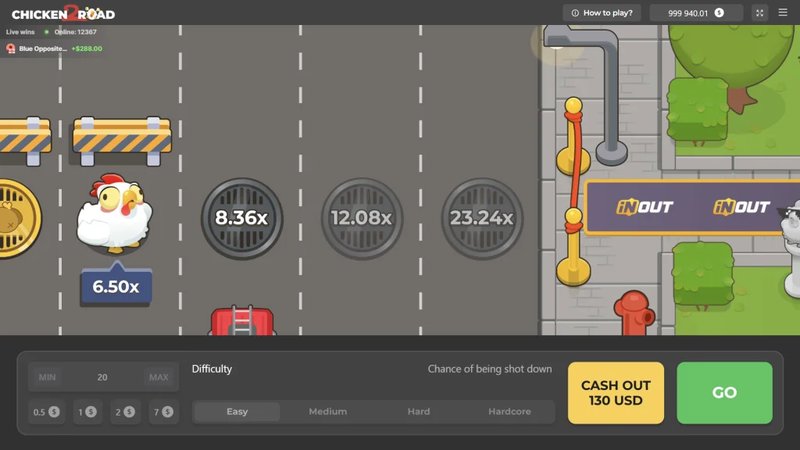Click Cash Out 130 USD button
Screen dimensions: 800x450
(615, 393)
